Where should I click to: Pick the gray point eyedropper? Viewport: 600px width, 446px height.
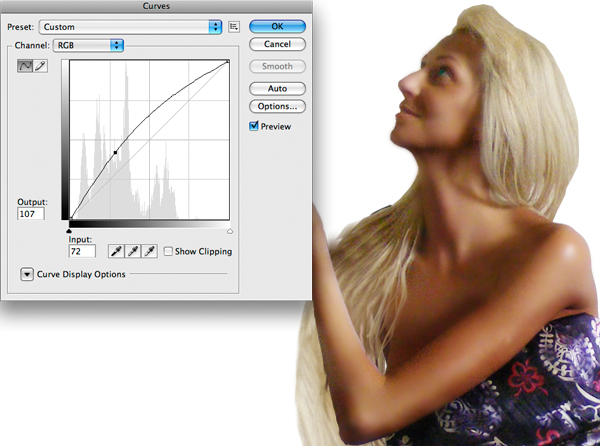pos(133,251)
